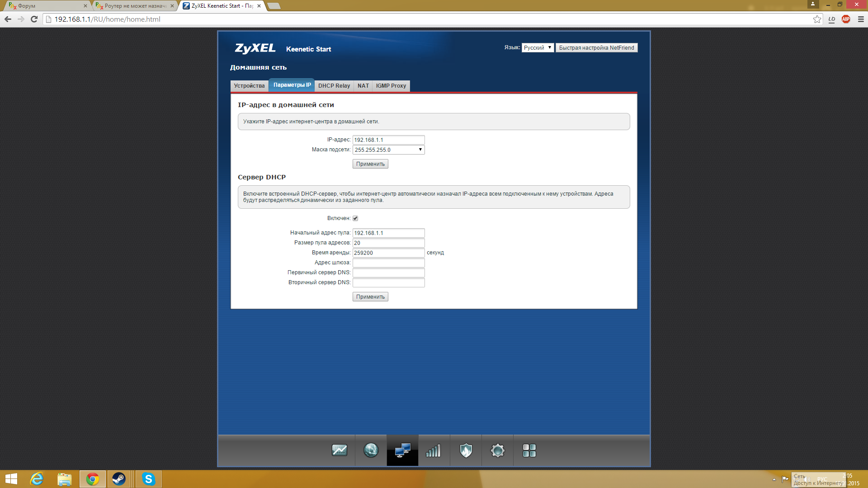Open the NAT tab
The height and width of the screenshot is (488, 868).
coord(363,86)
